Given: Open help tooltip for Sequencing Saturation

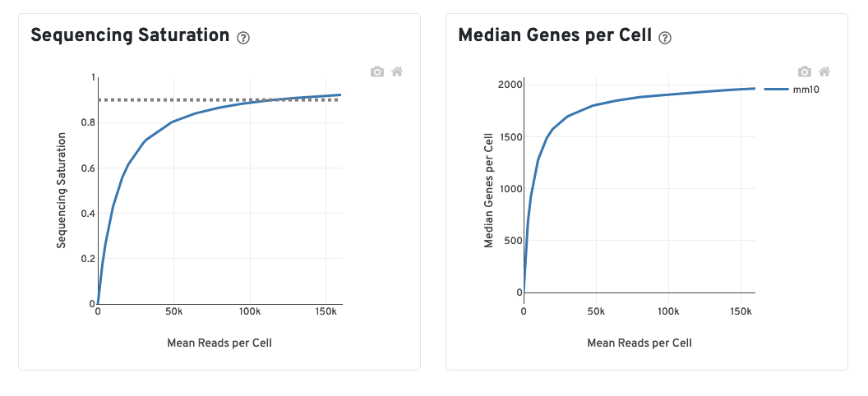Looking at the screenshot, I should point(242,38).
